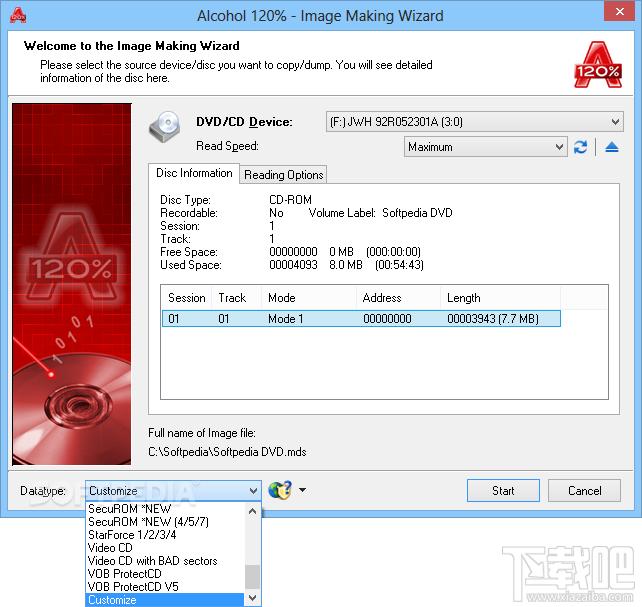
Task: Switch to the Reading Options tab
Action: point(283,175)
